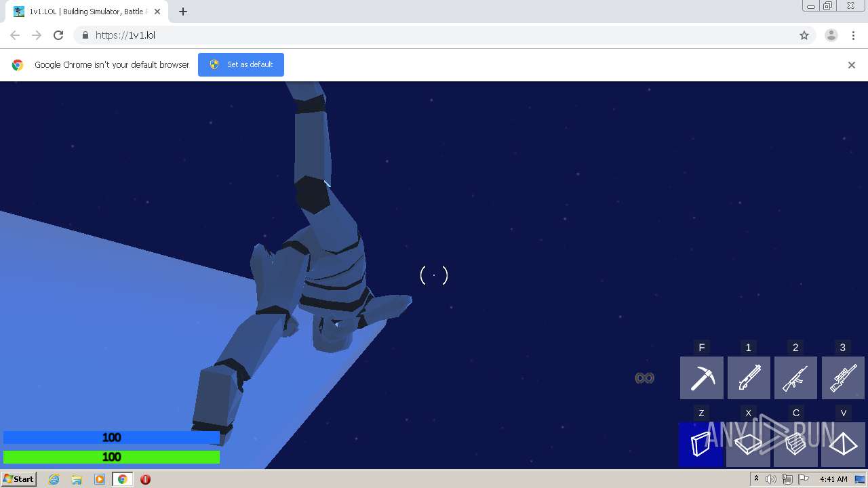Select the sniper rifle in slot 3
868x488 pixels.
(x=843, y=378)
